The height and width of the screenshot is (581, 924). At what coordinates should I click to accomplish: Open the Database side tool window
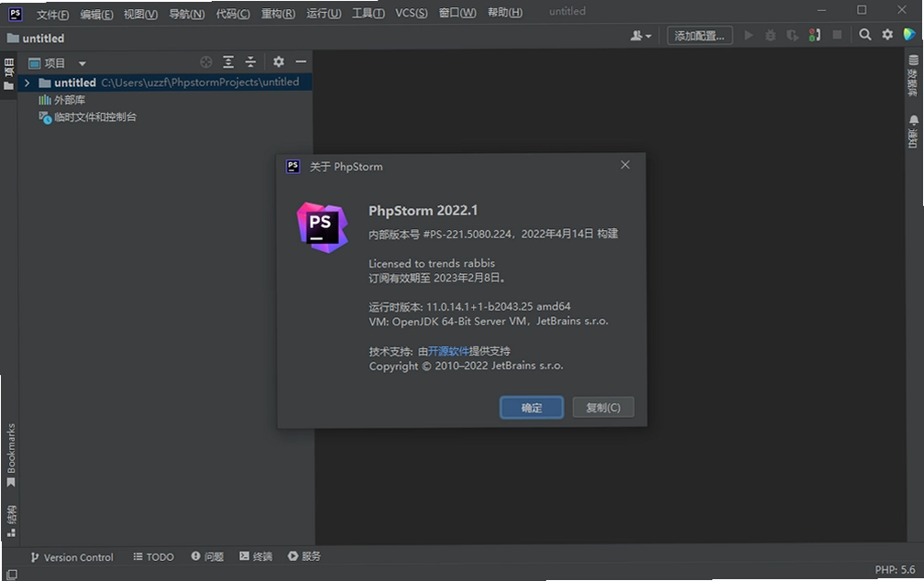[x=913, y=75]
